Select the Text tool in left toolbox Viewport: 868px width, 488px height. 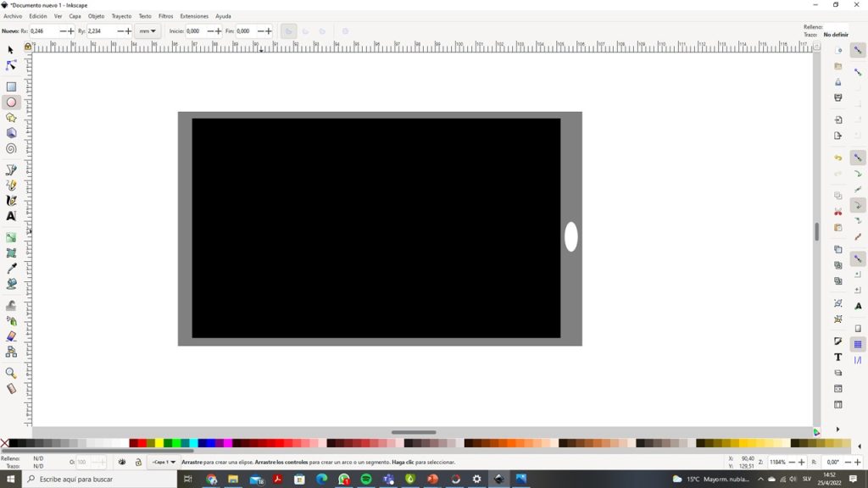pos(10,216)
